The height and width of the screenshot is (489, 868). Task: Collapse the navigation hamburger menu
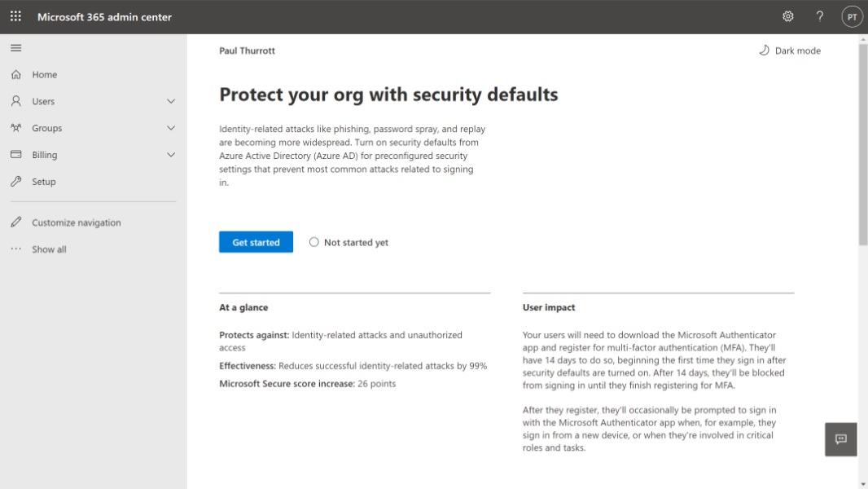(15, 48)
